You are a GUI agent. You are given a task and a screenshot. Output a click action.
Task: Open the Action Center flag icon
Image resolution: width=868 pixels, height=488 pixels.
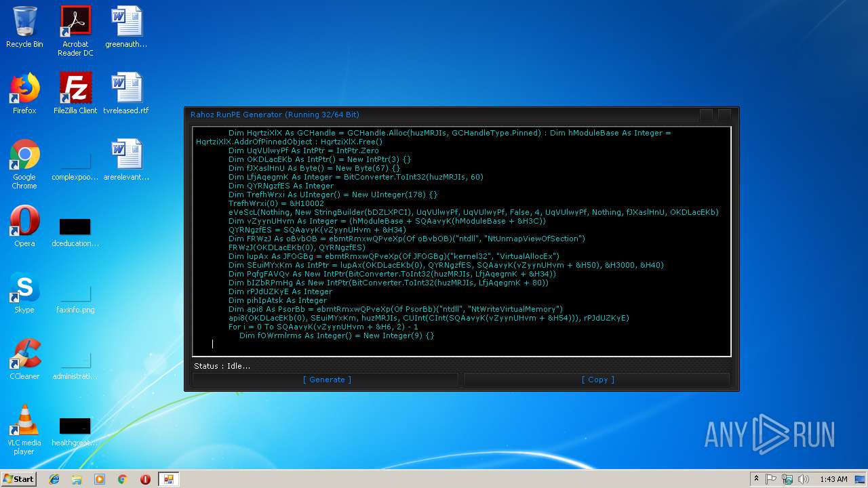(x=771, y=479)
